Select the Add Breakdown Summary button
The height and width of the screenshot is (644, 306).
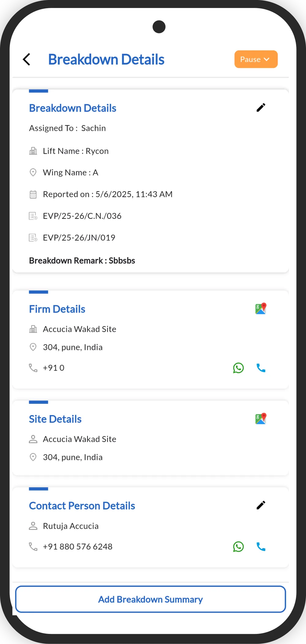coord(150,599)
